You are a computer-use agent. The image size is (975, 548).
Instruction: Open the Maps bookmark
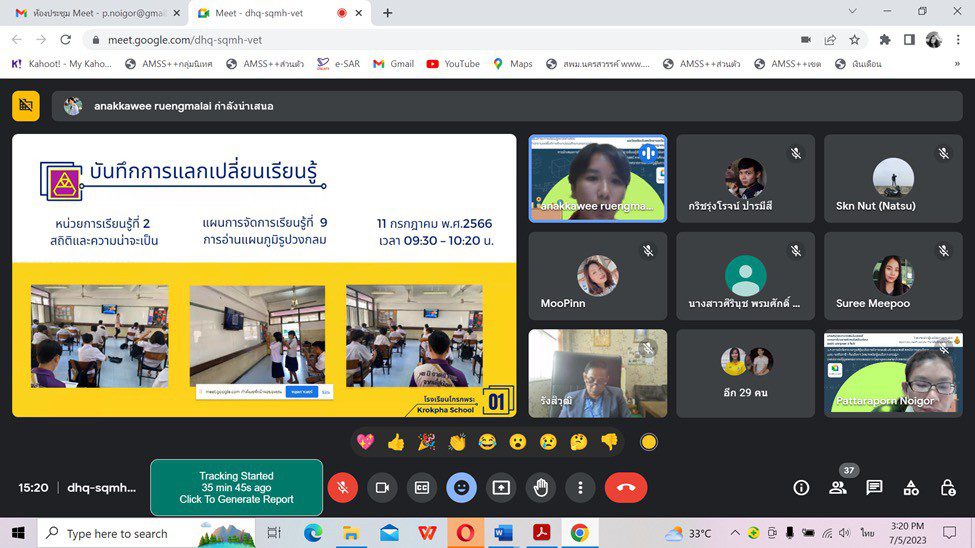pos(513,63)
